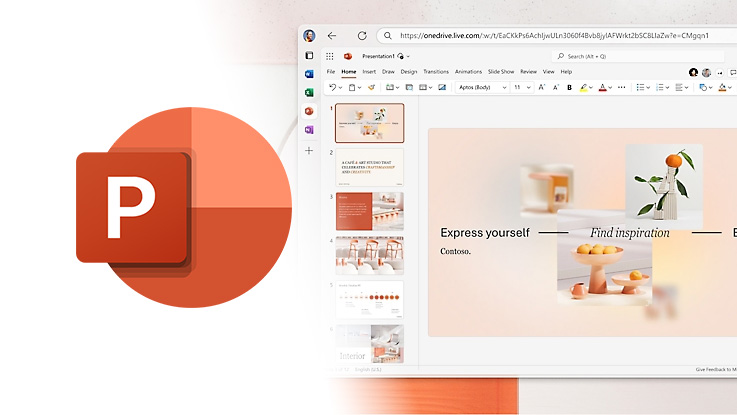
Task: Expand the chevron next to Presentation1
Action: pyautogui.click(x=408, y=56)
